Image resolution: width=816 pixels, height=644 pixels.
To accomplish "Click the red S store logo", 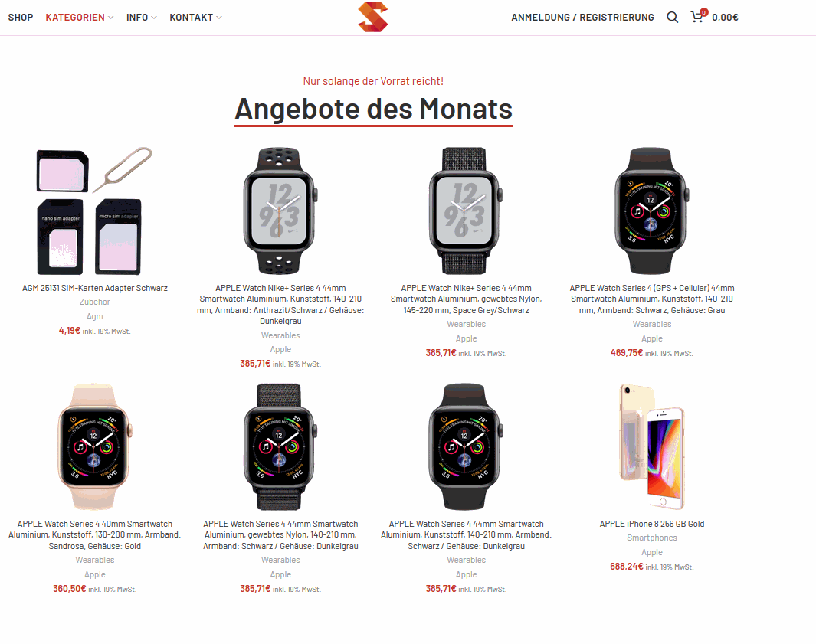I will [373, 17].
